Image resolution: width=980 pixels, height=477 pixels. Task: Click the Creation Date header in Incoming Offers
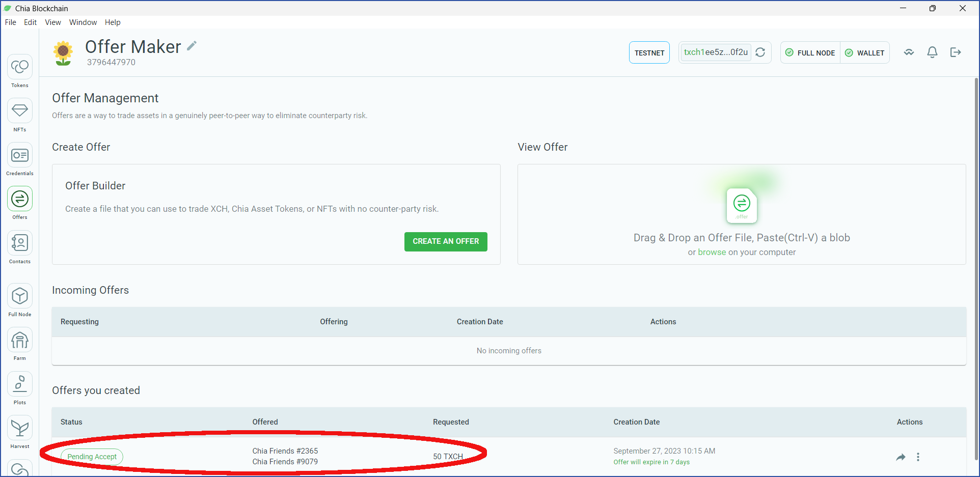(x=480, y=322)
